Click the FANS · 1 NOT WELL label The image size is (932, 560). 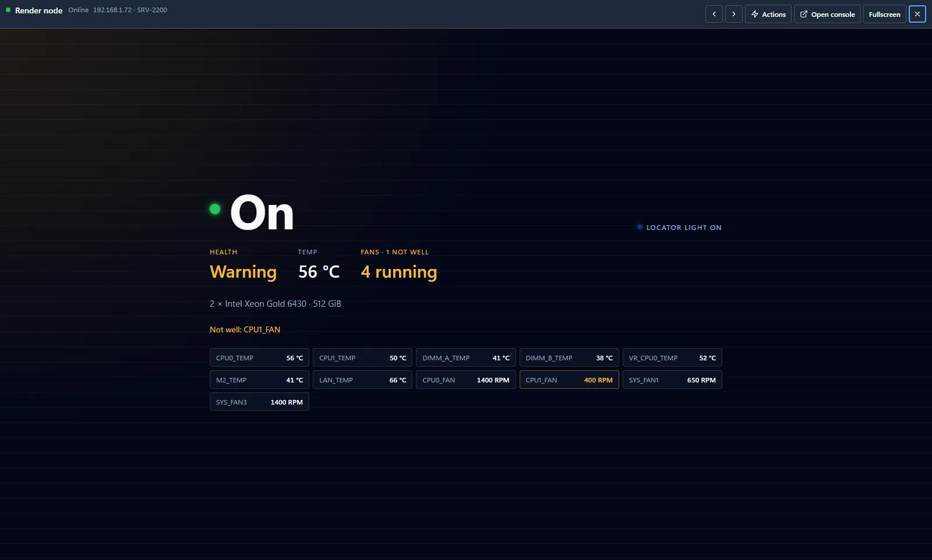(x=394, y=252)
